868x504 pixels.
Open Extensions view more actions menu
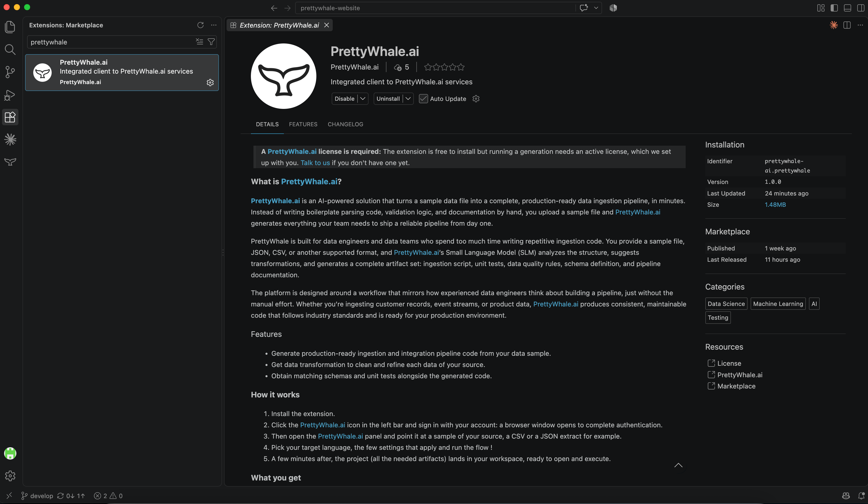click(214, 25)
